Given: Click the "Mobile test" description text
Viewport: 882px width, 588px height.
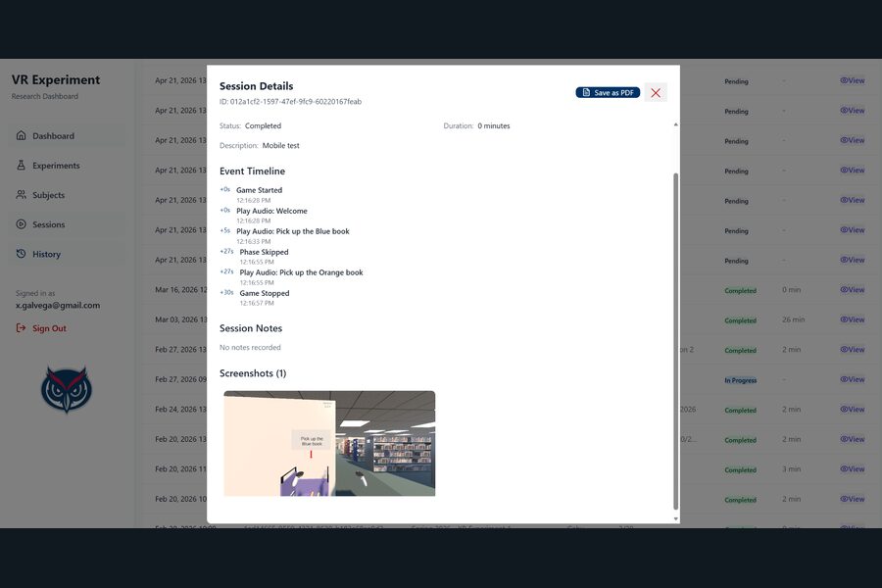Looking at the screenshot, I should point(280,146).
